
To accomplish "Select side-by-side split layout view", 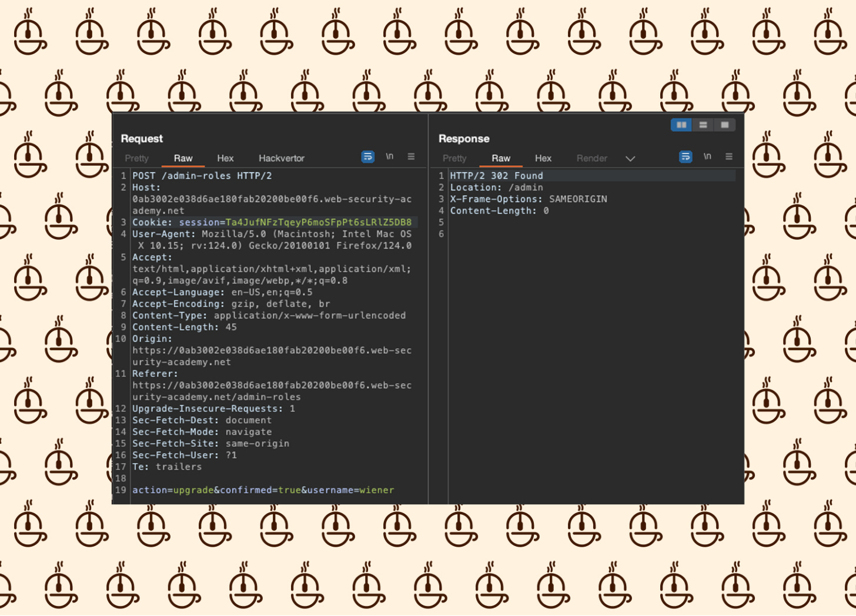I will (681, 125).
